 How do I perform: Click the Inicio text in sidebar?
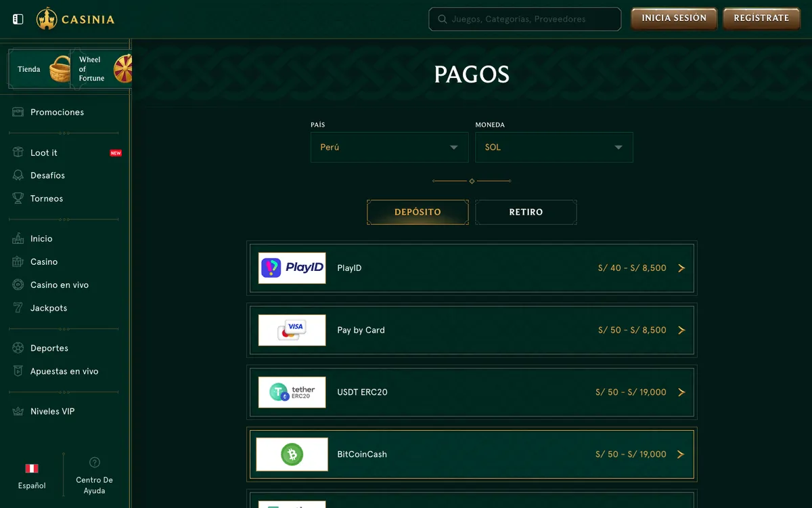[41, 238]
